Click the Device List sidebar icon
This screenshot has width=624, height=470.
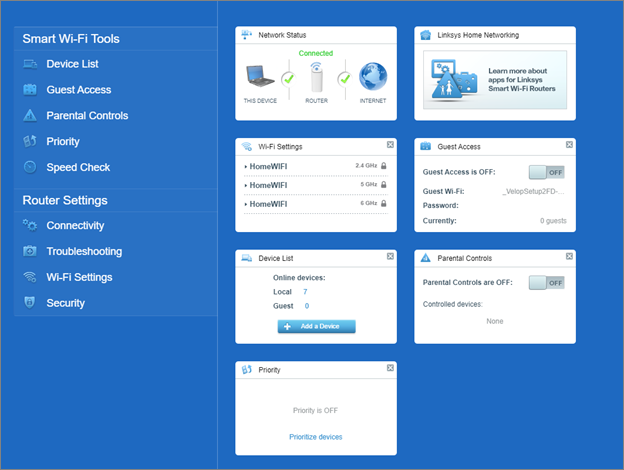click(x=30, y=64)
